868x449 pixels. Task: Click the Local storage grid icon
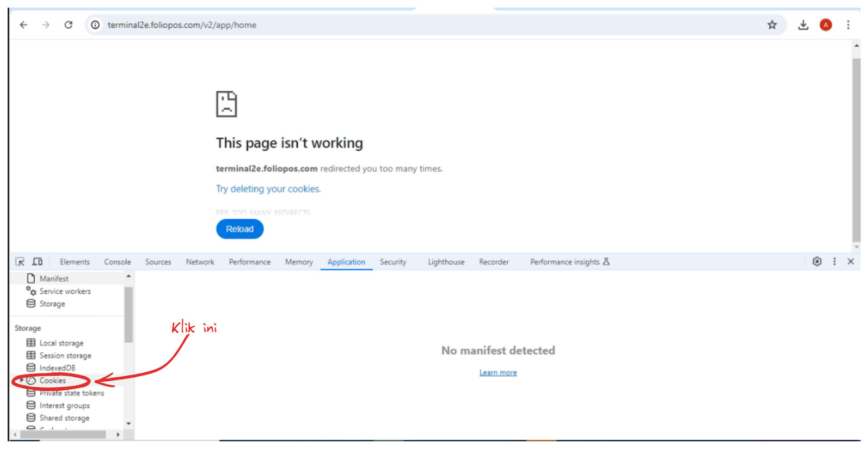pos(31,343)
